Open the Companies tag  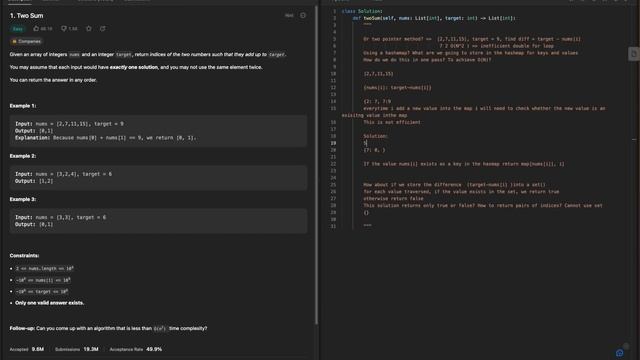point(27,41)
